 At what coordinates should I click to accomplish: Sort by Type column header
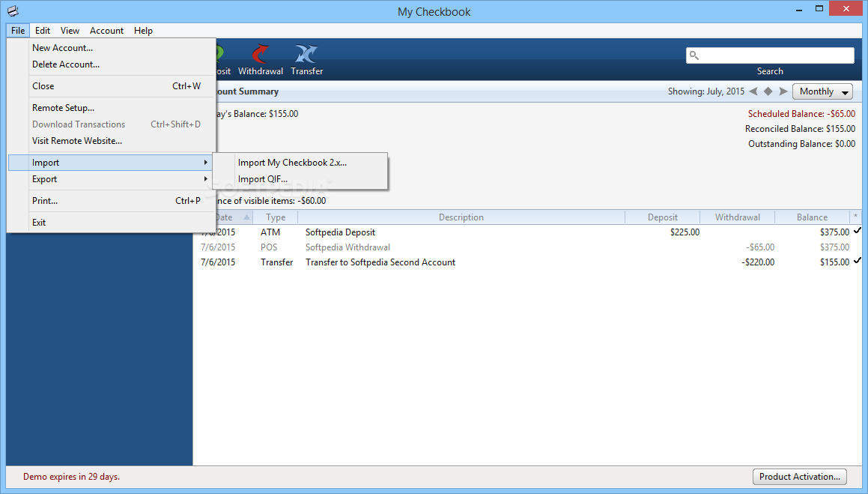[x=276, y=217]
